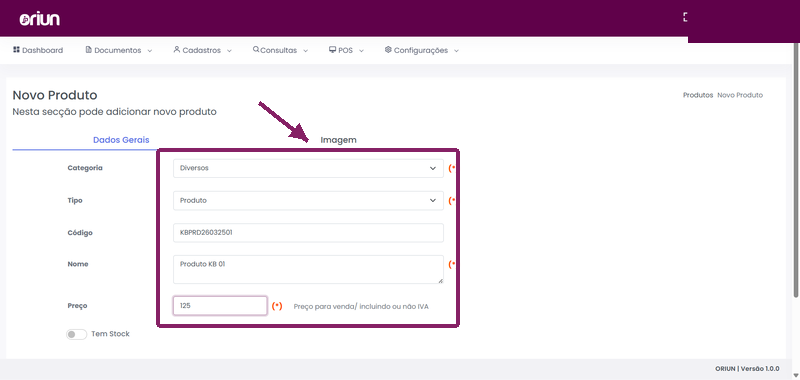This screenshot has width=800, height=380.
Task: Switch to the Imagem tab
Action: click(x=338, y=140)
